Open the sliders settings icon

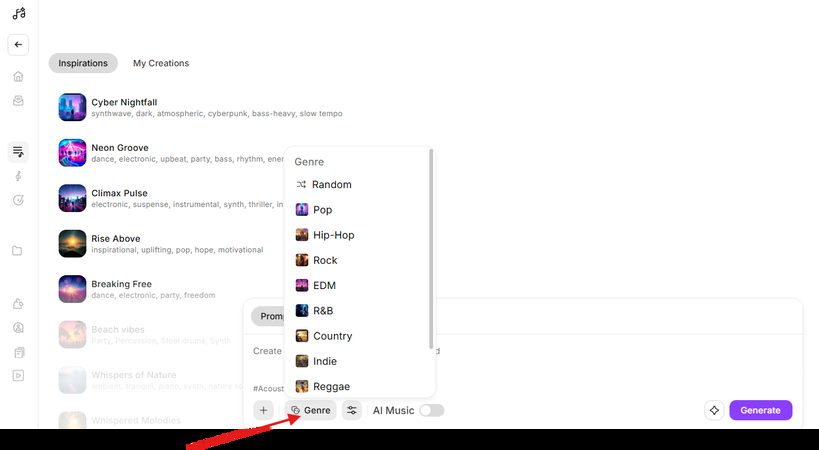point(352,410)
